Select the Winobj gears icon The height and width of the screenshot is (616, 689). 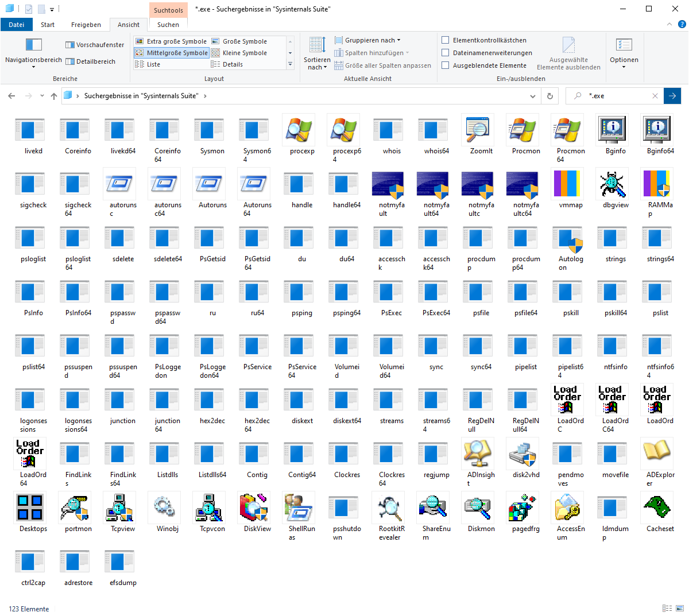pos(164,506)
